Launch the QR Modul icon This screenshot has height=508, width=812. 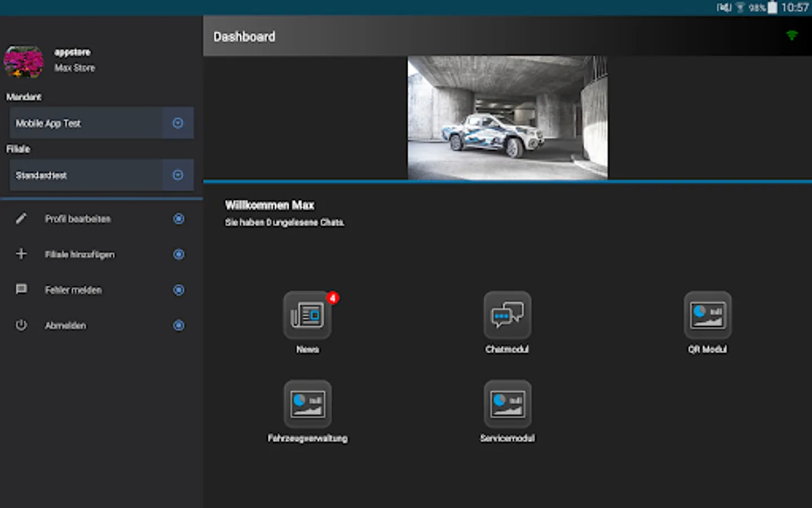pos(708,315)
